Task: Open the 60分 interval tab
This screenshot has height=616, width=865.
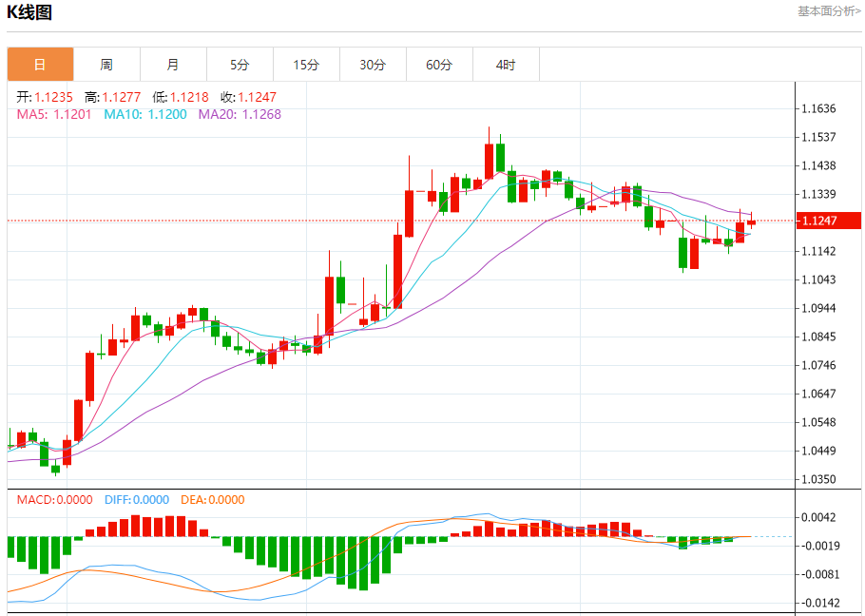Action: click(439, 65)
